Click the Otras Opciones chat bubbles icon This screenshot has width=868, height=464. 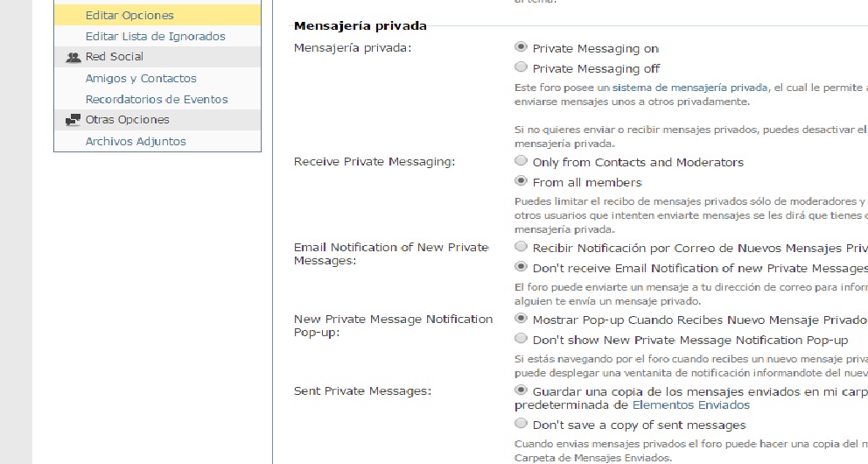[x=73, y=120]
